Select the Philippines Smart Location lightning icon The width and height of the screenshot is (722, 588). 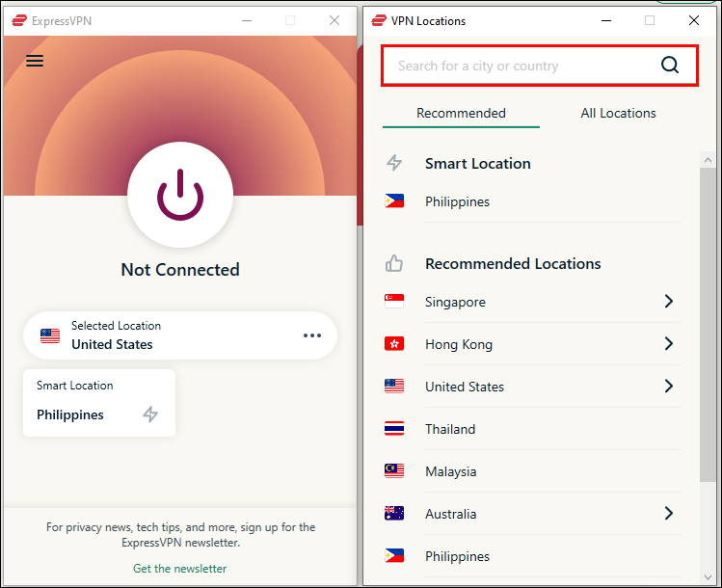(x=150, y=414)
